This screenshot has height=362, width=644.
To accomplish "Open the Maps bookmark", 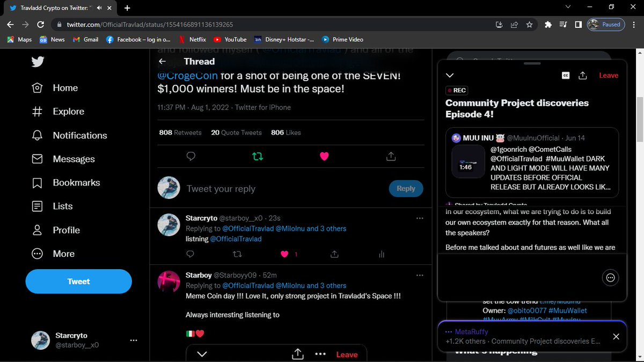I will point(19,39).
